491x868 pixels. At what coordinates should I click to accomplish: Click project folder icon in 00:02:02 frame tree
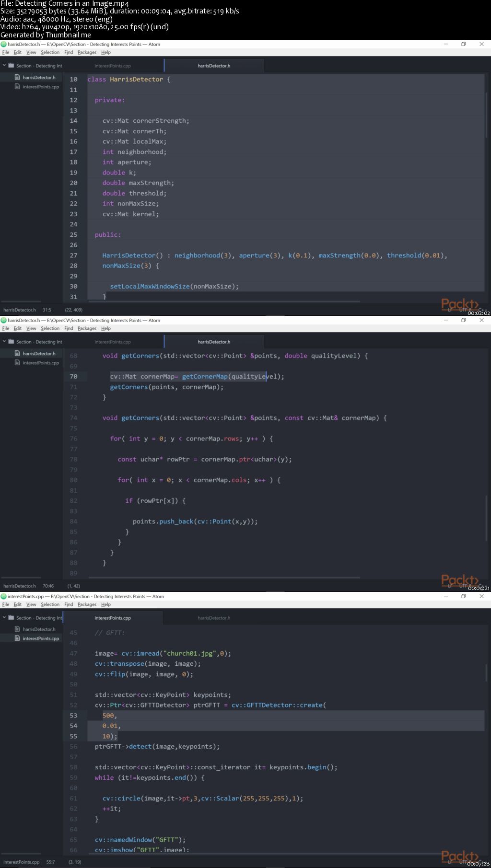[x=11, y=66]
